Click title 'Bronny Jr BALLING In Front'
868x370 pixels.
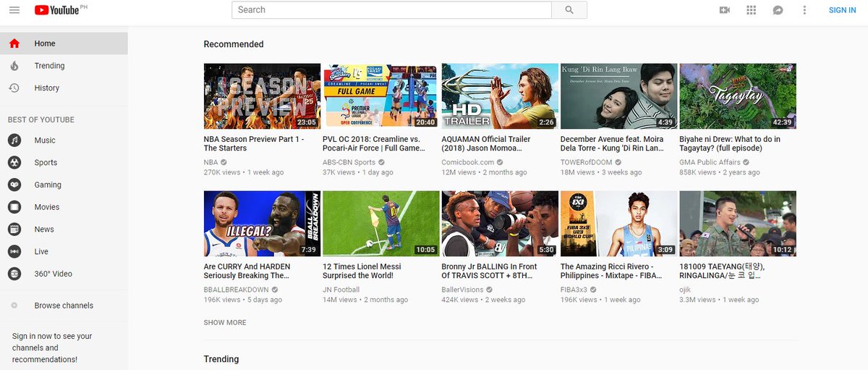(490, 271)
